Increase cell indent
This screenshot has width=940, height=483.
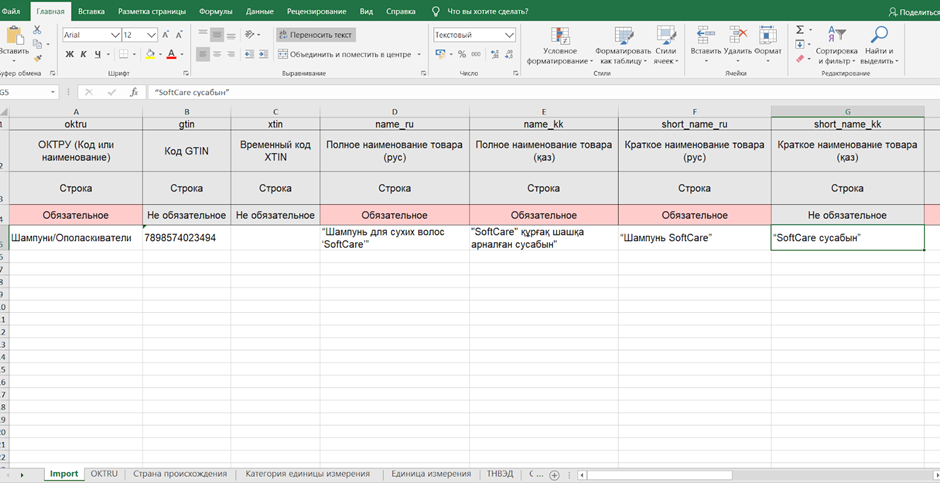pyautogui.click(x=262, y=55)
